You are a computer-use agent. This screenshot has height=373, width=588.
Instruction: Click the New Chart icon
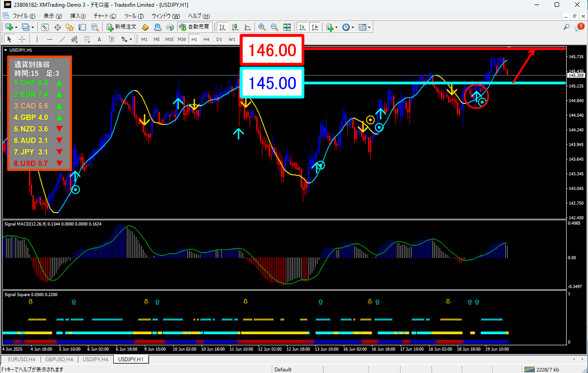tap(9, 27)
